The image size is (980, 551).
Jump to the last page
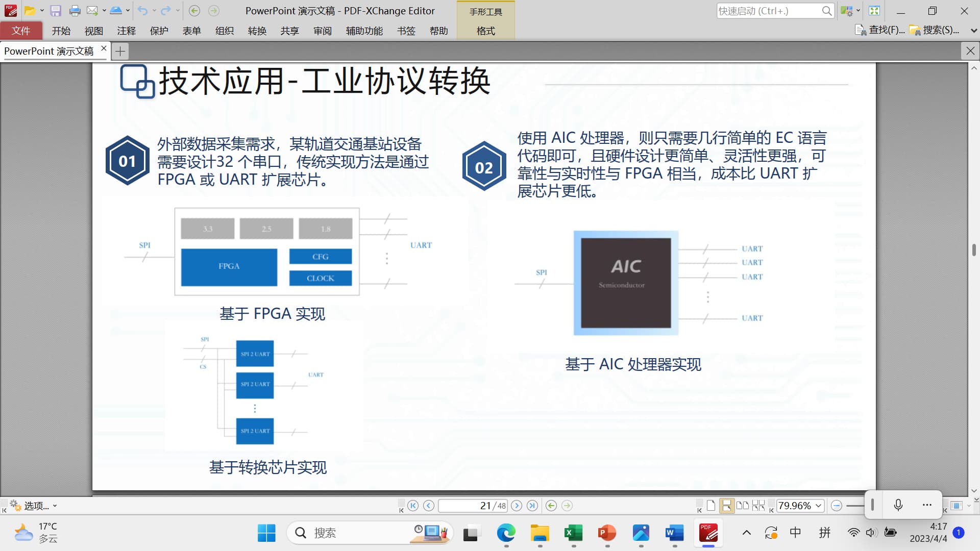click(532, 506)
